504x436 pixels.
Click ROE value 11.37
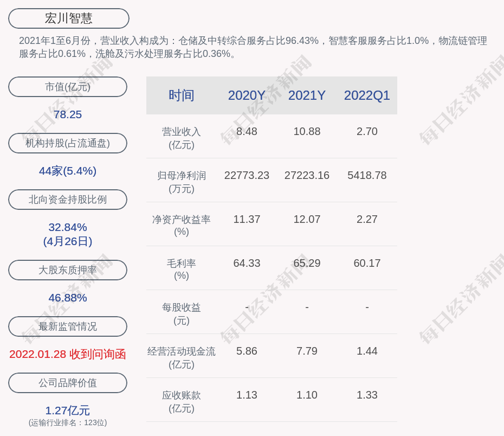[247, 219]
